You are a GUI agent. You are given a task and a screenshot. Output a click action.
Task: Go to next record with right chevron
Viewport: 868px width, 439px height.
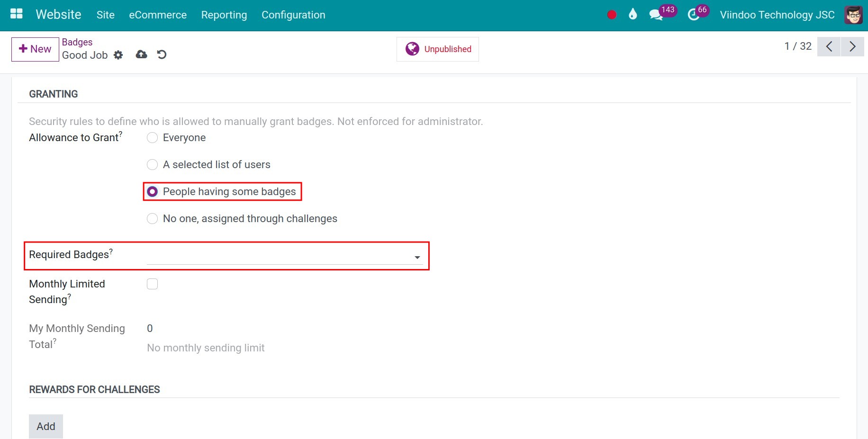pyautogui.click(x=852, y=46)
